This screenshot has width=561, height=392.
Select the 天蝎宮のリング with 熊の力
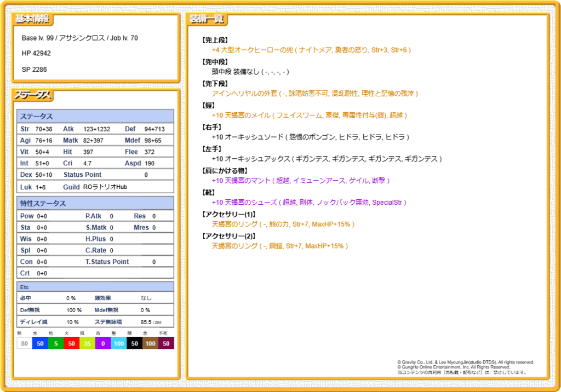[x=283, y=224]
